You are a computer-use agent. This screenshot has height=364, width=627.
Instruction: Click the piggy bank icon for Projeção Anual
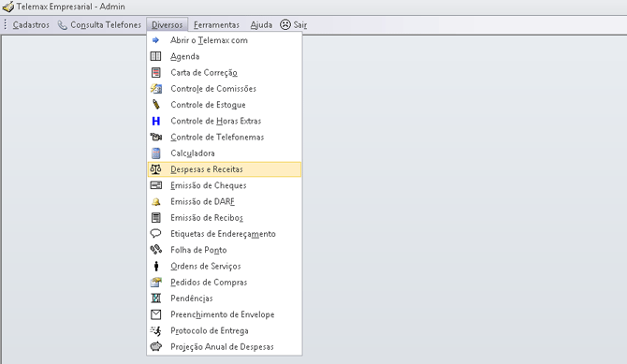156,346
